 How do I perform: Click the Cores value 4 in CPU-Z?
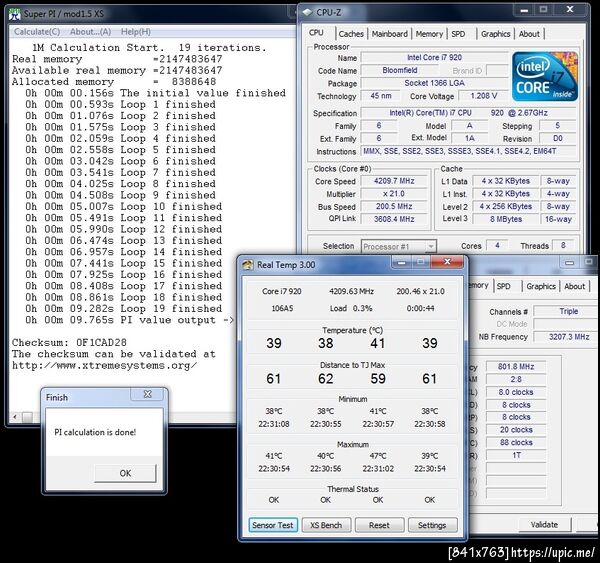pos(497,245)
